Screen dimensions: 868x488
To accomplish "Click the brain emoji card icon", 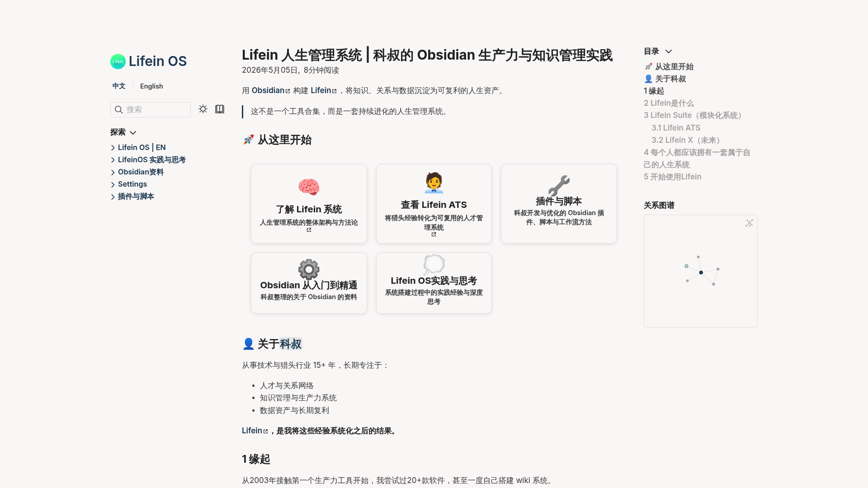I will point(309,187).
